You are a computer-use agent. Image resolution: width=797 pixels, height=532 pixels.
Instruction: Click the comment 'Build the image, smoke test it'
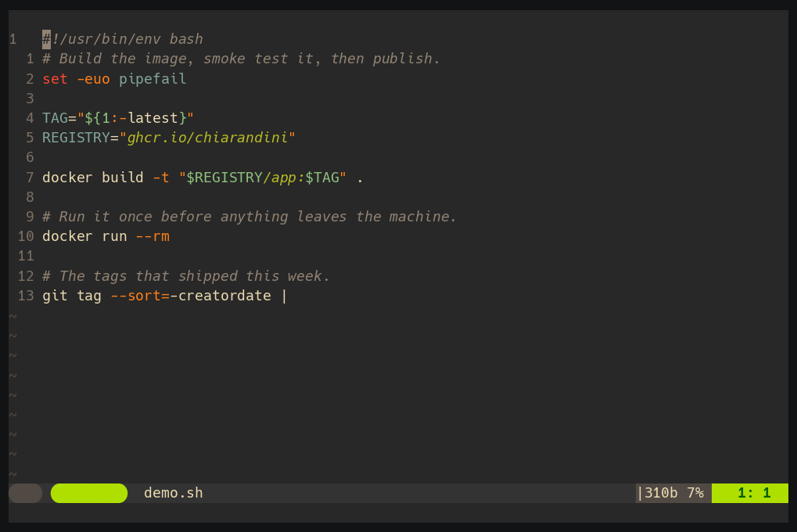186,59
